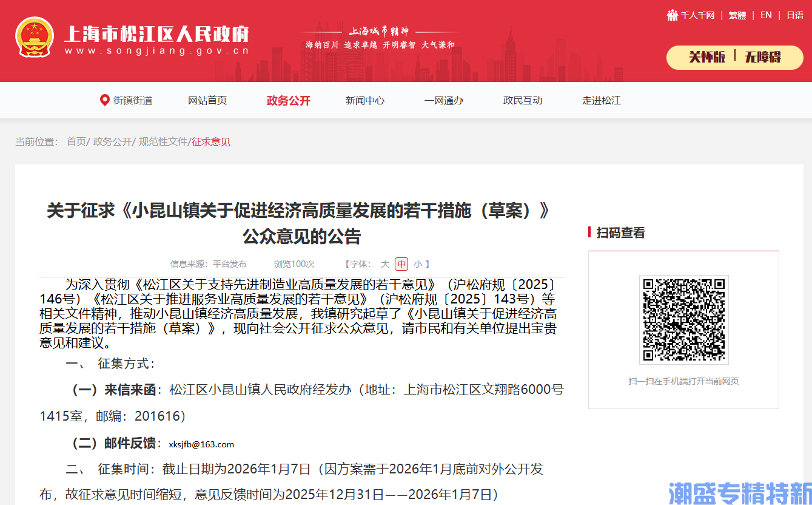
Task: Click the 政务公开 breadcrumb link
Action: coord(112,141)
